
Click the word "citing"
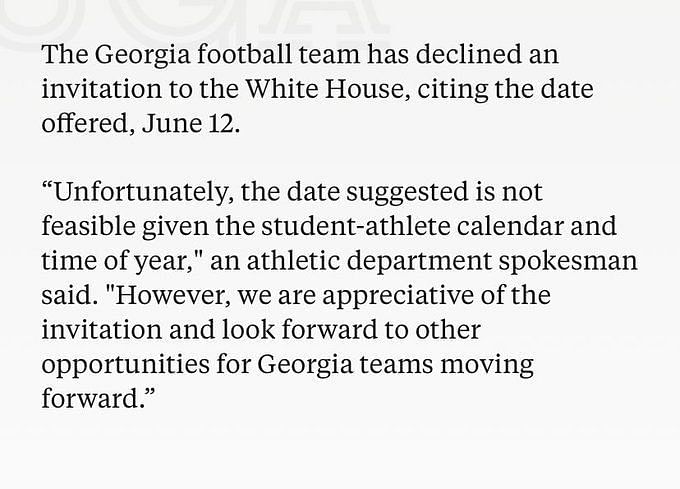coord(453,90)
